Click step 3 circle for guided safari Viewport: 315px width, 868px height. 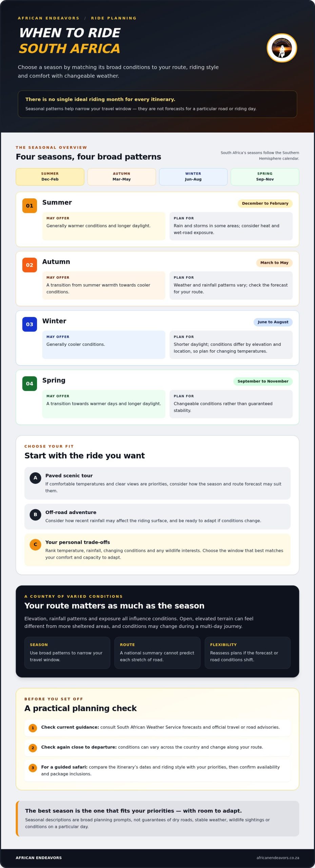pyautogui.click(x=33, y=768)
